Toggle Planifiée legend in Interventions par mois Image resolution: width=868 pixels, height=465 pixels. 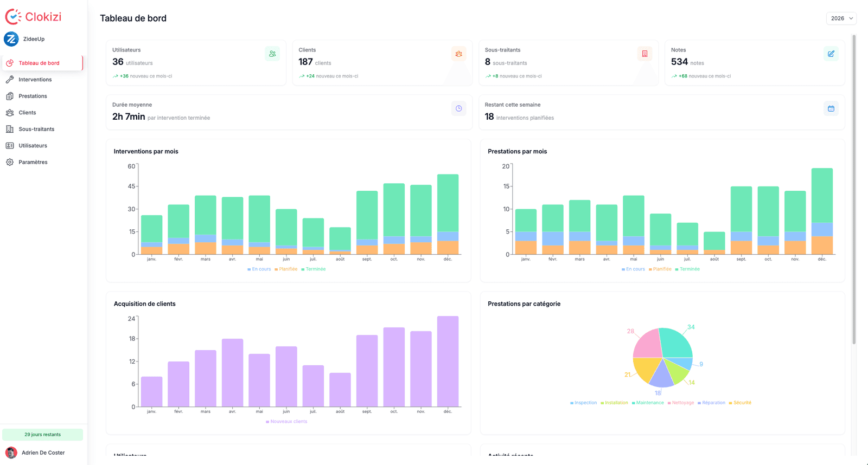[x=286, y=269]
